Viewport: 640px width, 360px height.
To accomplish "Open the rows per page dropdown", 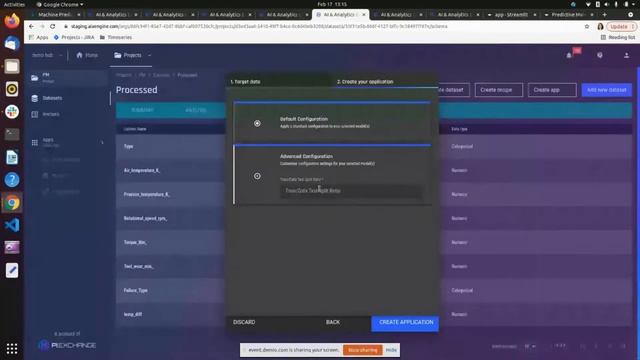I will click(x=530, y=346).
